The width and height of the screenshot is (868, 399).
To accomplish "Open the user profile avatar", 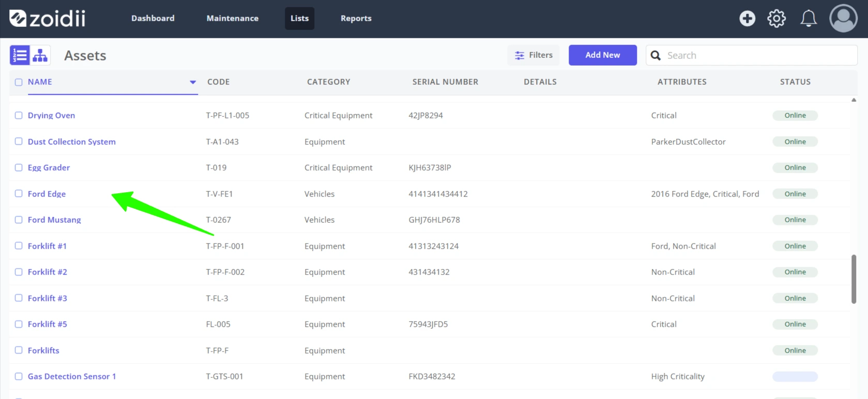I will (x=844, y=19).
